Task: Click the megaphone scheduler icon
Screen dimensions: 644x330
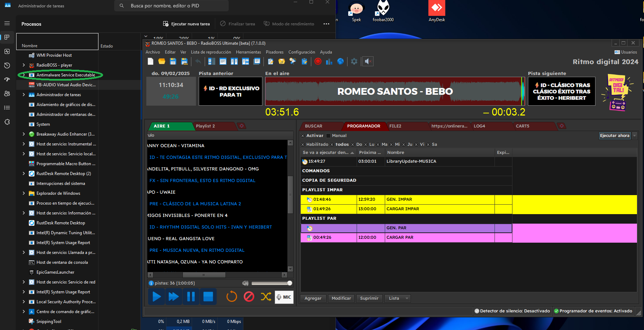Action: (x=293, y=61)
